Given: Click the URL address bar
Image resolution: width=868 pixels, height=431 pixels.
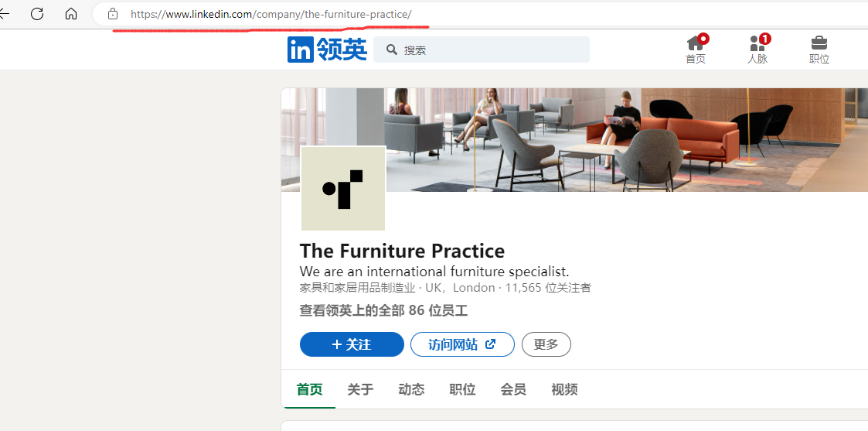Looking at the screenshot, I should click(481, 14).
